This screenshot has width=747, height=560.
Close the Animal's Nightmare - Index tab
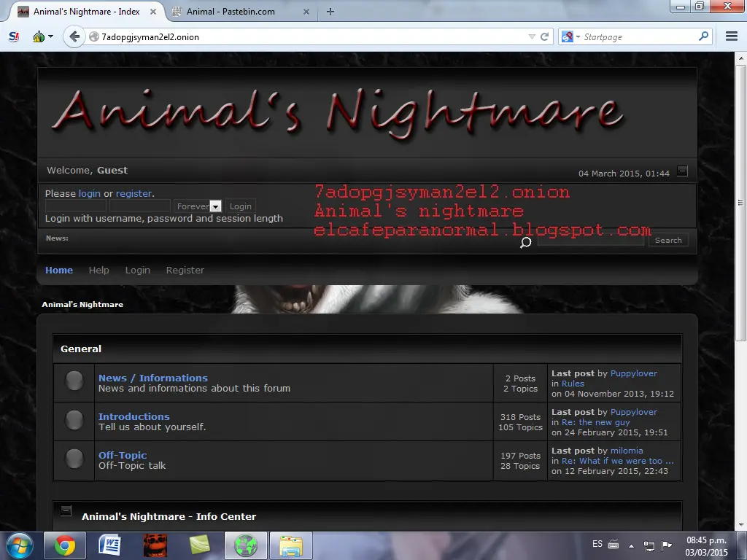coord(153,12)
